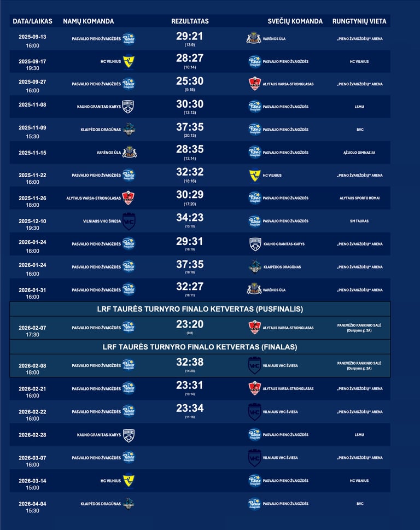Click the 29:21 score result
The height and width of the screenshot is (530, 420).
tap(190, 36)
